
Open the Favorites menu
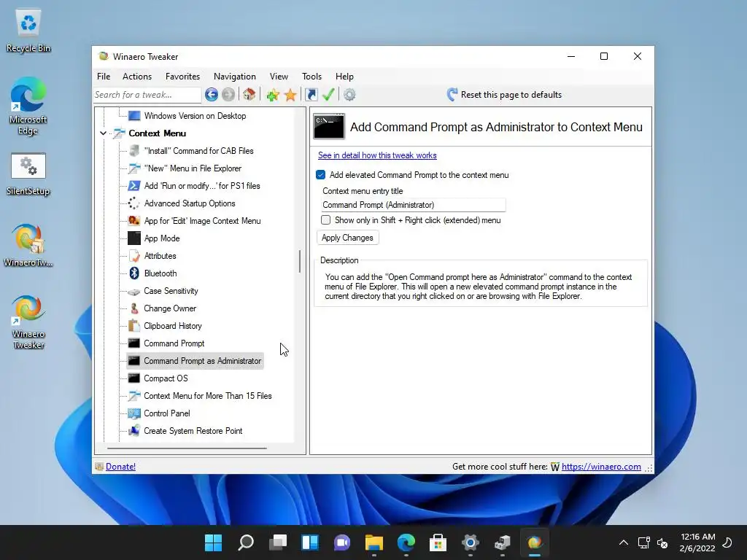pyautogui.click(x=182, y=76)
